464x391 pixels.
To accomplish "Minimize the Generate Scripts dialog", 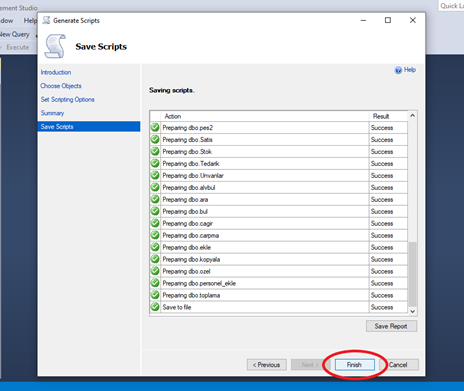I will (x=363, y=20).
